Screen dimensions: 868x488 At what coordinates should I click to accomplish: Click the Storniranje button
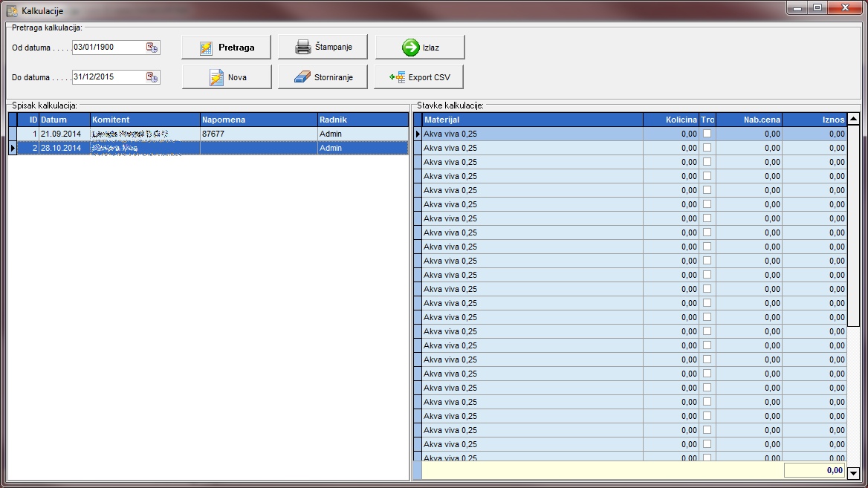click(323, 77)
